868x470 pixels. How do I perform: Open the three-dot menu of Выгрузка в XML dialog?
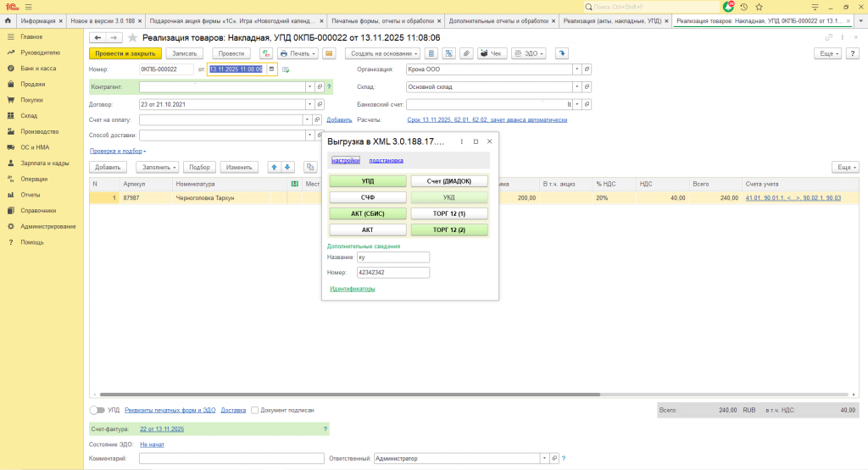pos(462,141)
